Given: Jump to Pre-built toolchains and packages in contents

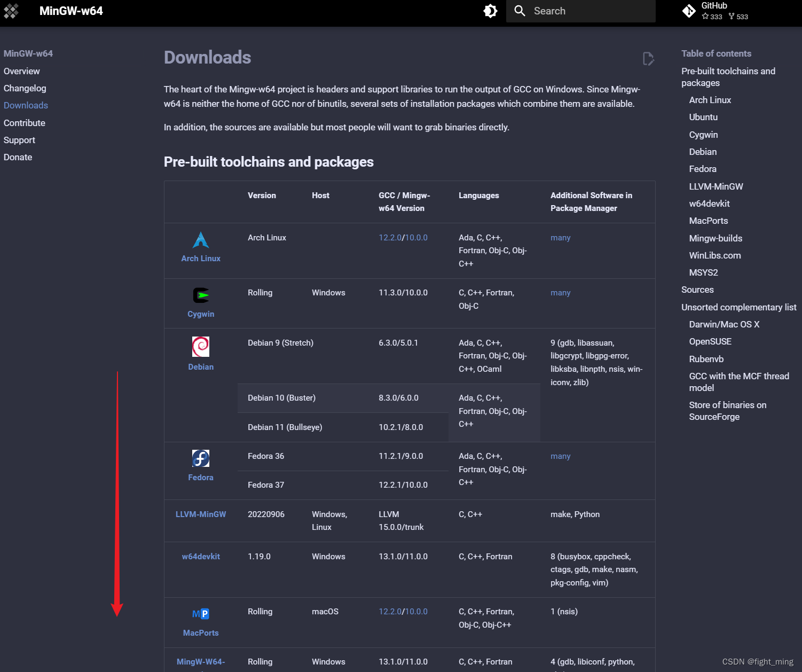Looking at the screenshot, I should 728,77.
